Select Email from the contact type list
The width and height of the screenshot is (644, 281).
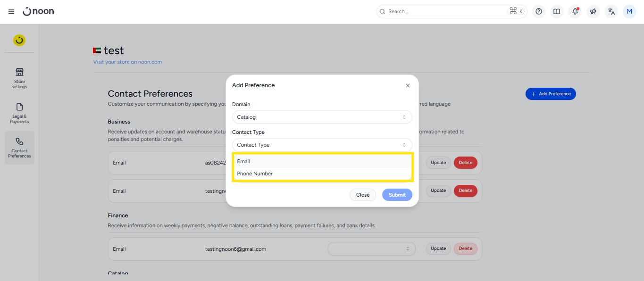pos(322,161)
